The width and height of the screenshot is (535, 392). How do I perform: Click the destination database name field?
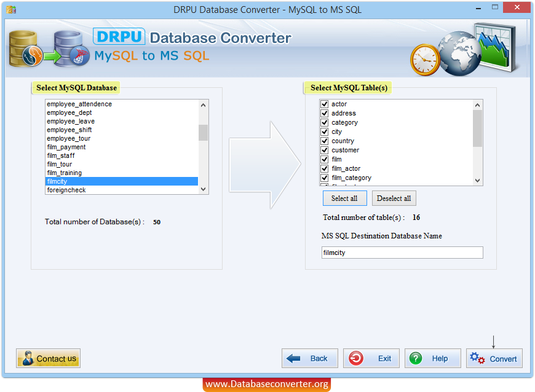point(402,253)
